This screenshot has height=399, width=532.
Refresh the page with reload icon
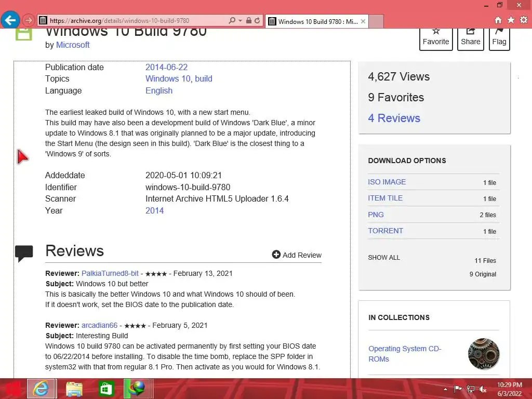pos(257,21)
